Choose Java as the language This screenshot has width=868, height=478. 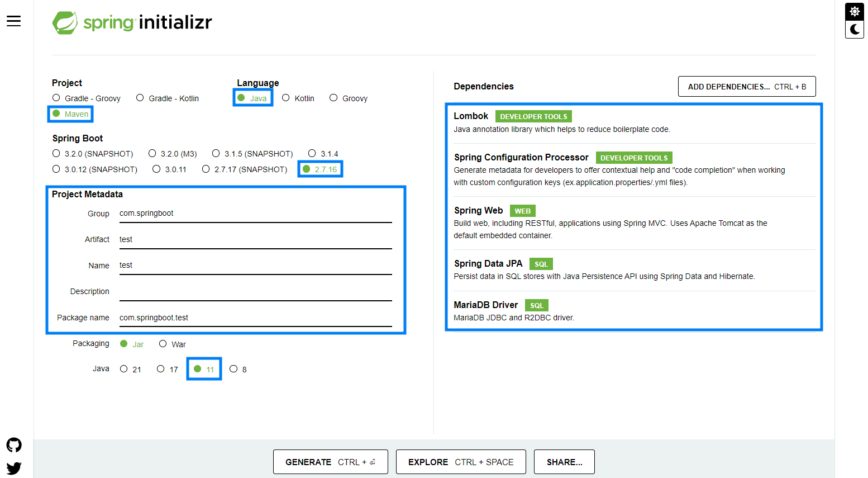tap(252, 98)
